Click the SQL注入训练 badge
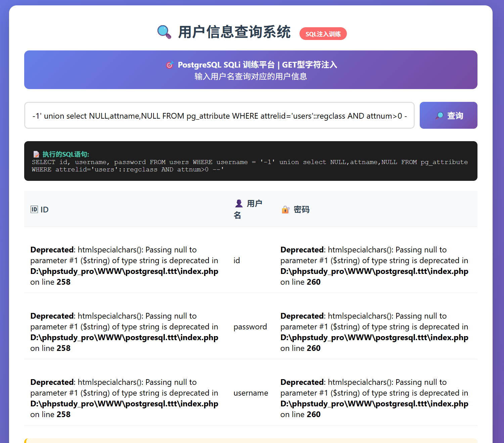The image size is (504, 443). coord(323,34)
